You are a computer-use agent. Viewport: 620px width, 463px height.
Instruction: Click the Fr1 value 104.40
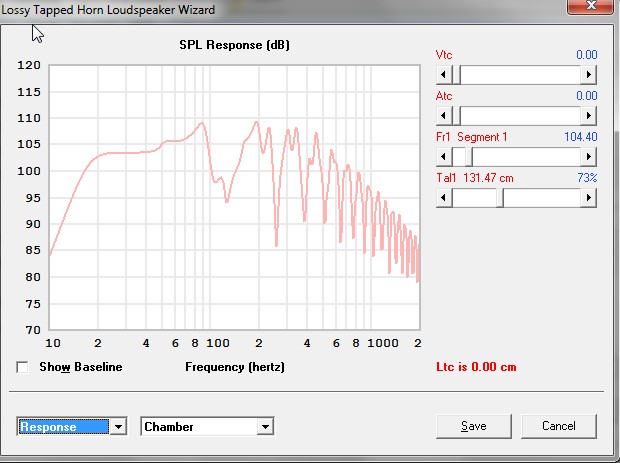click(580, 137)
